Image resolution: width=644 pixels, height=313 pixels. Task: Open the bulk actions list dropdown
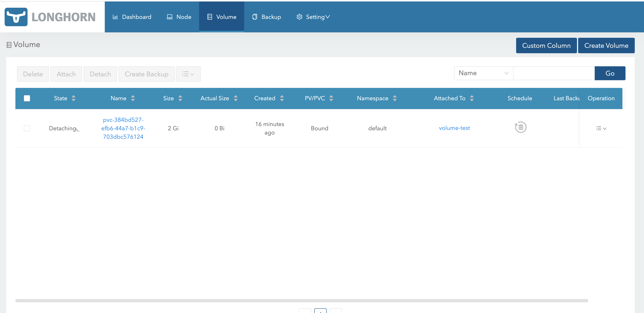[188, 74]
